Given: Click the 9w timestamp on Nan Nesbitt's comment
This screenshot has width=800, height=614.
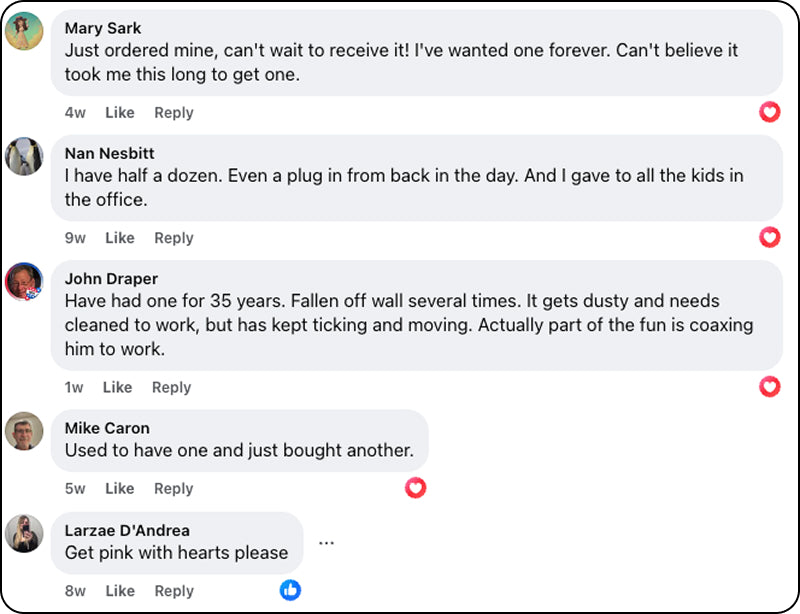Looking at the screenshot, I should [x=75, y=238].
